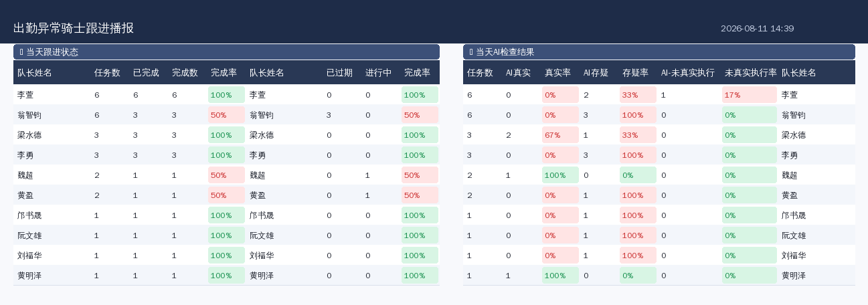This screenshot has height=305, width=868.
Task: Click 魏超's green 100% 真实率 badge
Action: point(560,175)
